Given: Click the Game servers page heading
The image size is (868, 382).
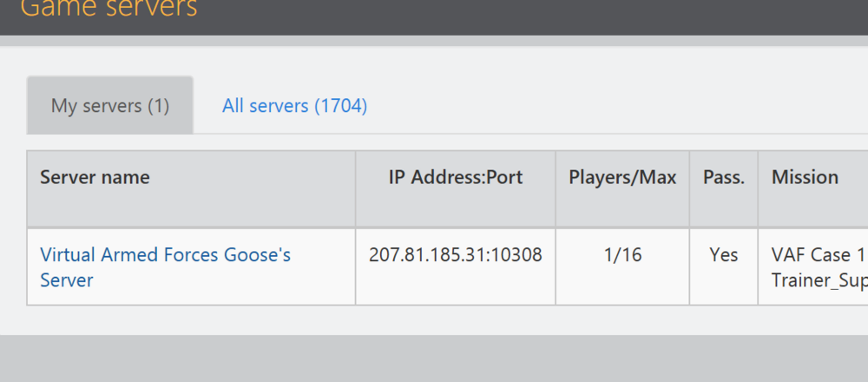Looking at the screenshot, I should click(x=108, y=10).
